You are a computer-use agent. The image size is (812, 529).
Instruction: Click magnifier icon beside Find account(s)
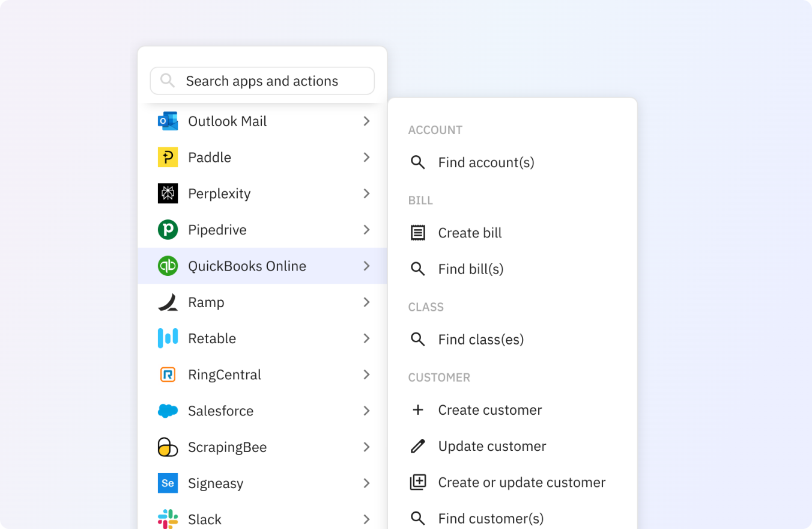point(417,162)
